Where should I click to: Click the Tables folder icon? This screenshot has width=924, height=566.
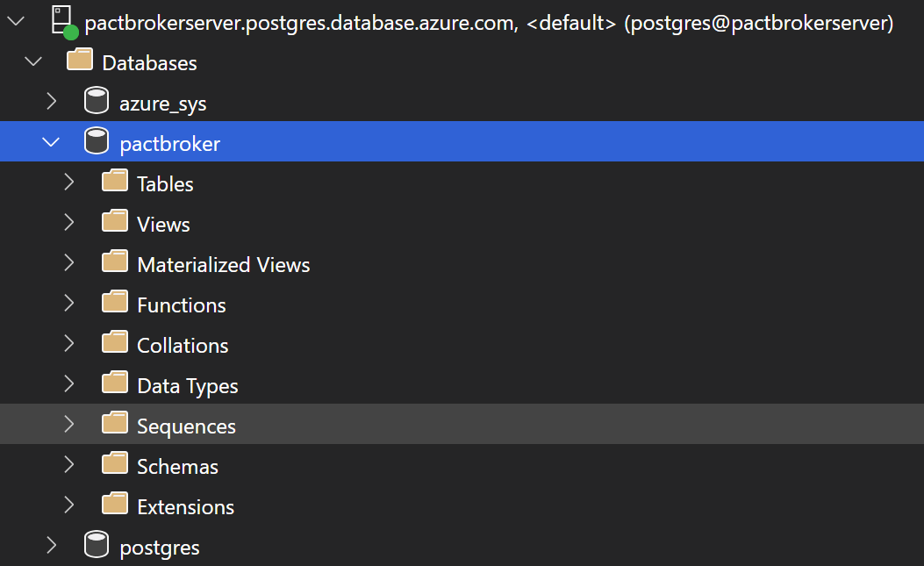(114, 181)
